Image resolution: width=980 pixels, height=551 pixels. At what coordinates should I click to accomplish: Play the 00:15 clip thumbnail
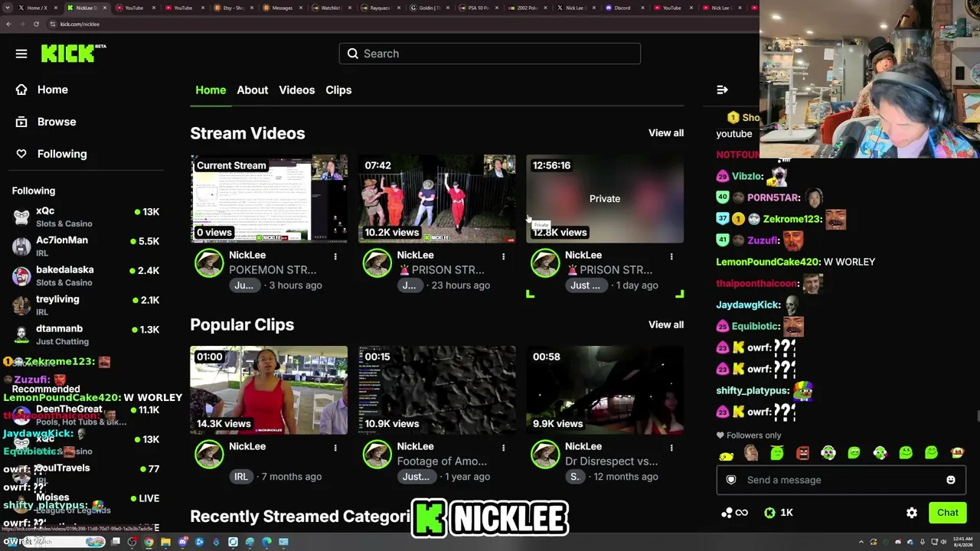[437, 390]
